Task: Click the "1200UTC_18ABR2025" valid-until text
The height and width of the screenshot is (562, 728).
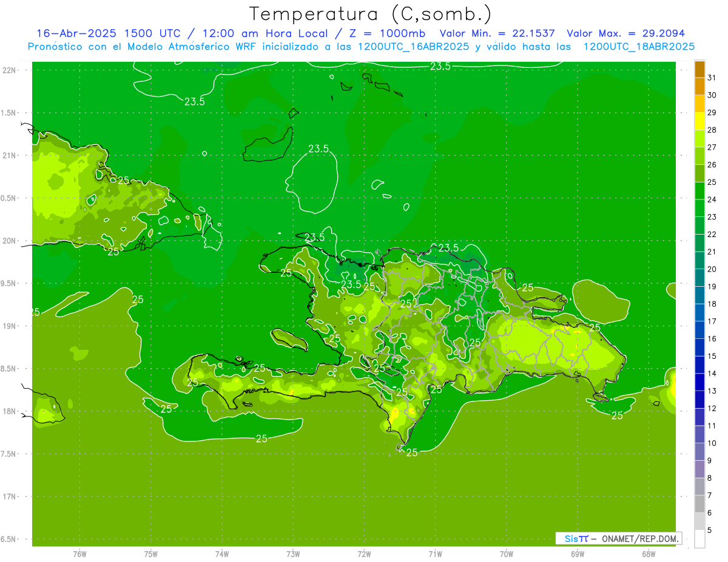Action: 639,47
